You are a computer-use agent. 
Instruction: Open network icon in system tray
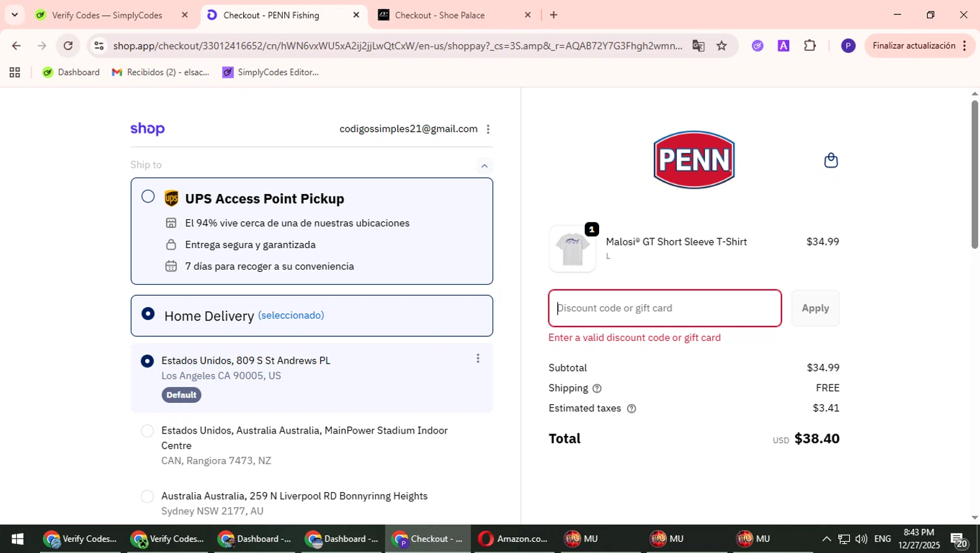844,539
